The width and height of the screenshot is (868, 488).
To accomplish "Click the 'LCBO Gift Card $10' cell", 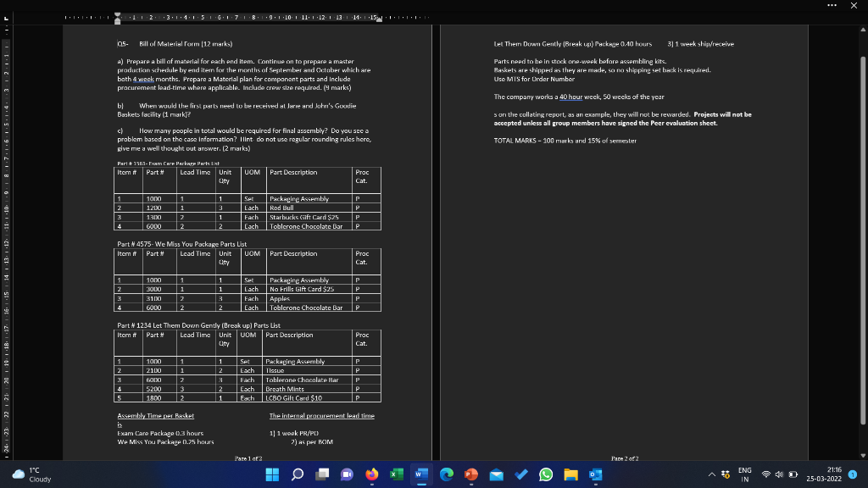I will (x=293, y=398).
